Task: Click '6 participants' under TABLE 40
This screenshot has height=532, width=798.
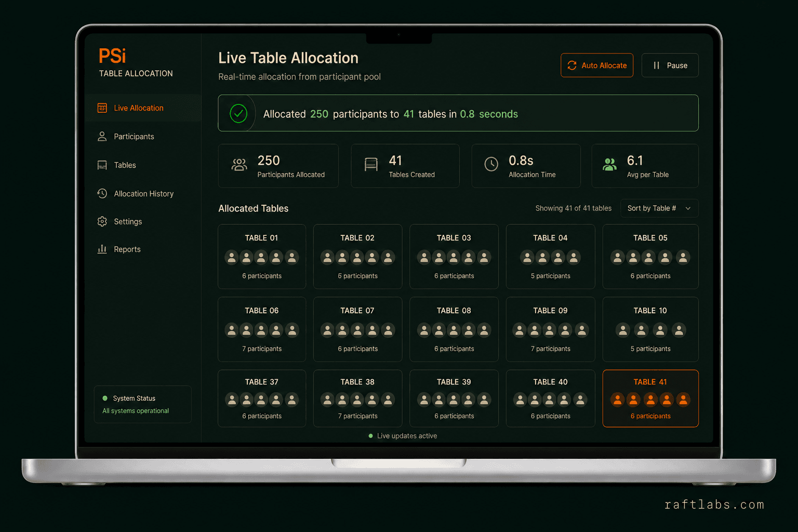Action: pyautogui.click(x=551, y=416)
